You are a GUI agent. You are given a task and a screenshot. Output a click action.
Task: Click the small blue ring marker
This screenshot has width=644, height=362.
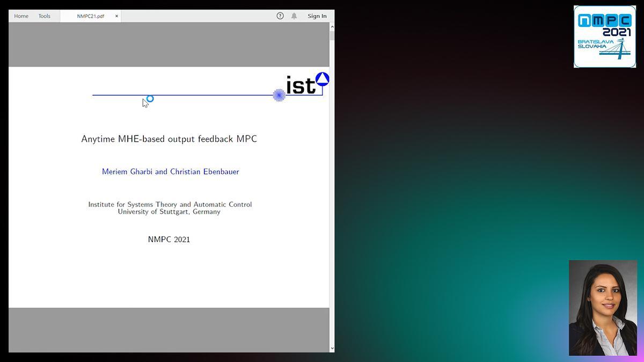coord(150,98)
